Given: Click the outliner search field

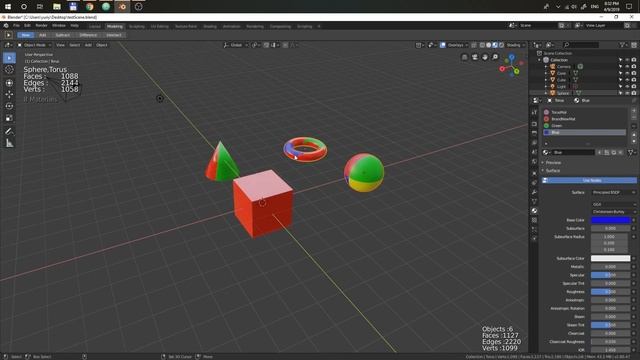Looking at the screenshot, I should pyautogui.click(x=580, y=45).
